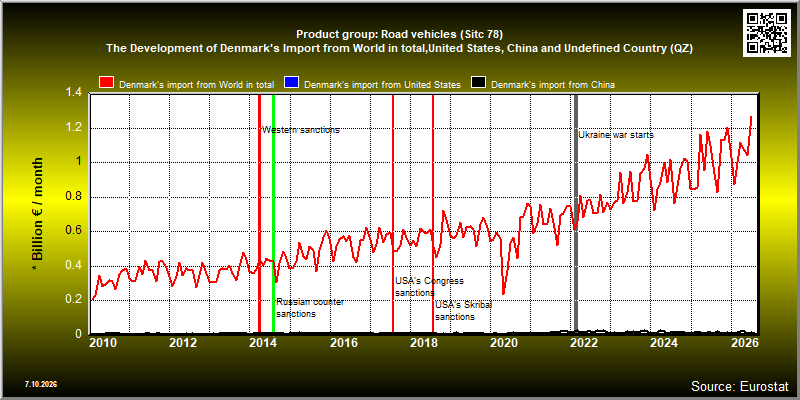Select the "Denmark's import from China" legend label

(x=553, y=85)
